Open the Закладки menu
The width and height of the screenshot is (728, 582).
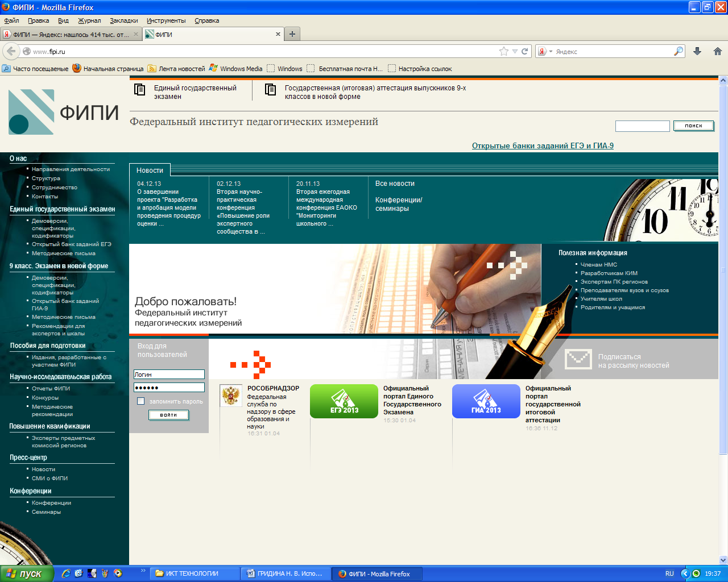point(124,20)
